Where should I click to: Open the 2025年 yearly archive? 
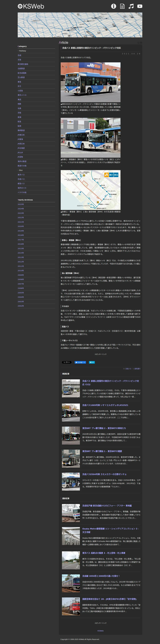click(x=21, y=204)
